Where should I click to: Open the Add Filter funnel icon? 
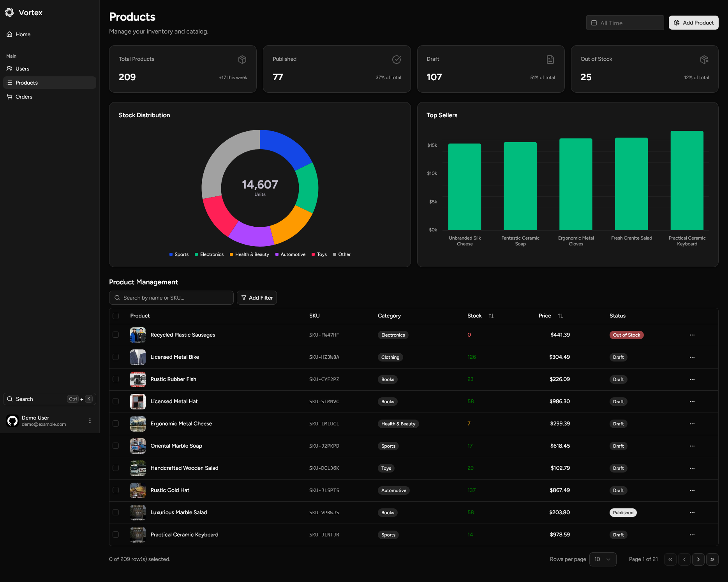[x=243, y=298]
